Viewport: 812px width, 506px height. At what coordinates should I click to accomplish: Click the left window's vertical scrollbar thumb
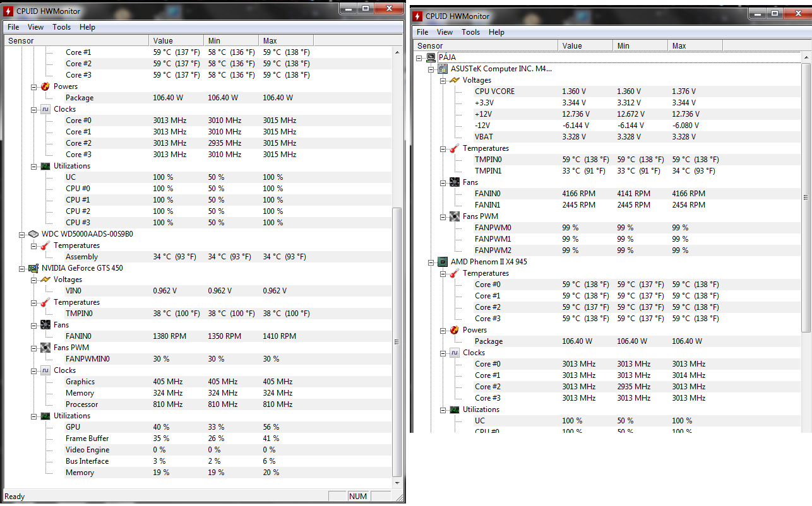pyautogui.click(x=397, y=341)
